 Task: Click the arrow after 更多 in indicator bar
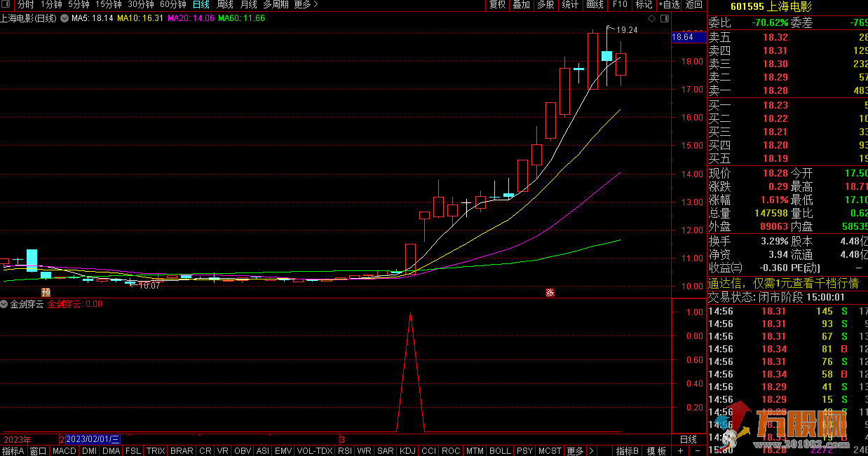click(x=592, y=451)
